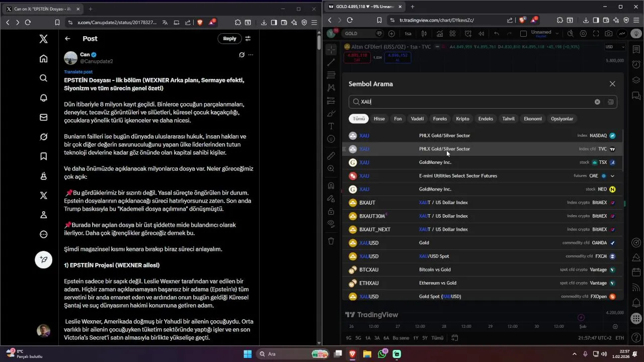The width and height of the screenshot is (644, 362).
Task: Select the Foreks filter tab
Action: click(440, 119)
